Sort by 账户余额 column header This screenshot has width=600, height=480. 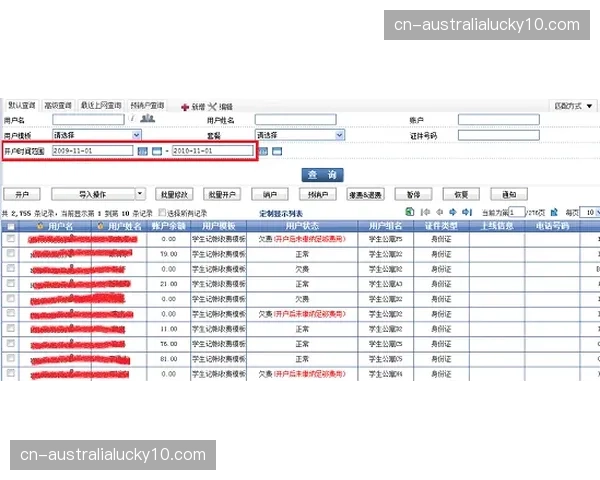click(x=168, y=226)
